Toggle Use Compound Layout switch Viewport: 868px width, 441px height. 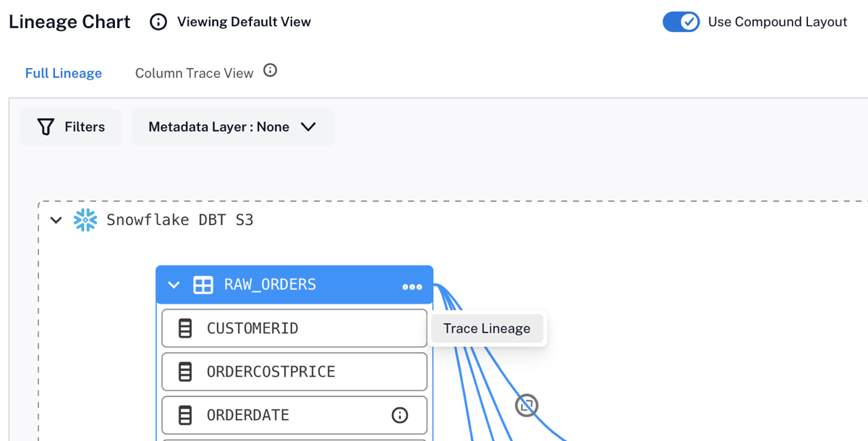click(x=681, y=22)
